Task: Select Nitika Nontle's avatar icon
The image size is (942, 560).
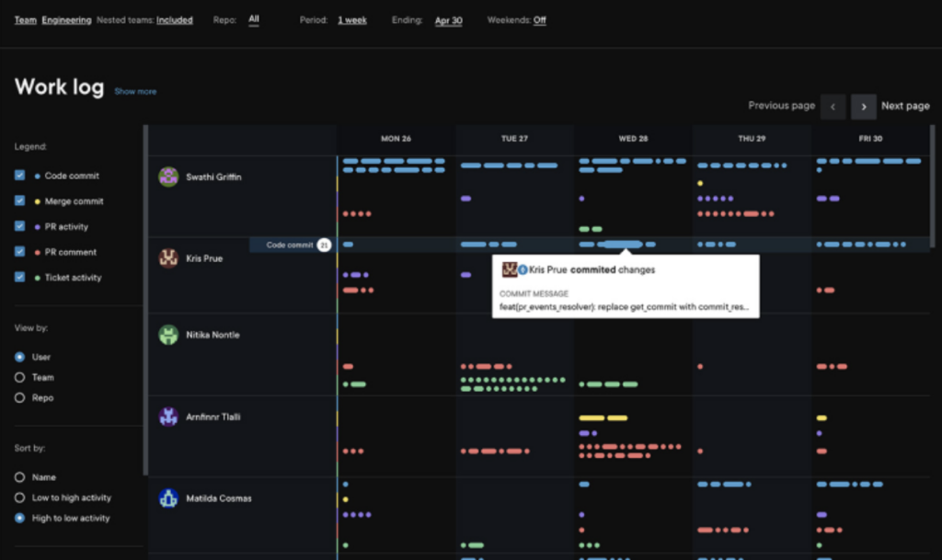Action: 168,335
